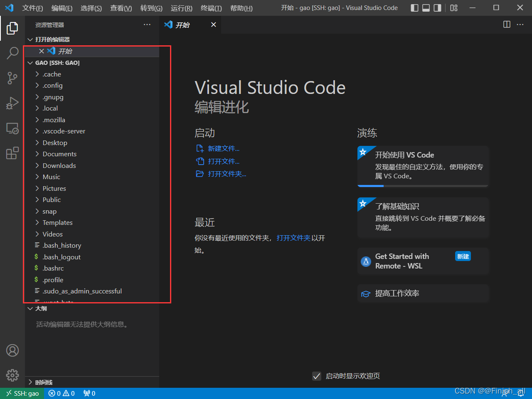Close 开始 in open editors list
The height and width of the screenshot is (399, 532).
[42, 51]
